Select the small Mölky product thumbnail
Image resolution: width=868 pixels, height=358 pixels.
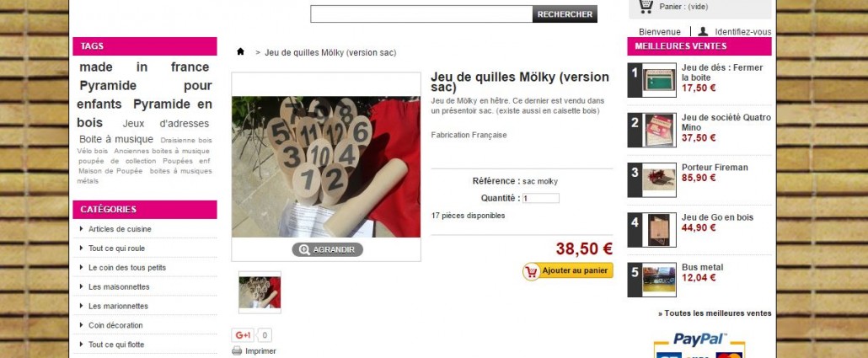point(260,292)
